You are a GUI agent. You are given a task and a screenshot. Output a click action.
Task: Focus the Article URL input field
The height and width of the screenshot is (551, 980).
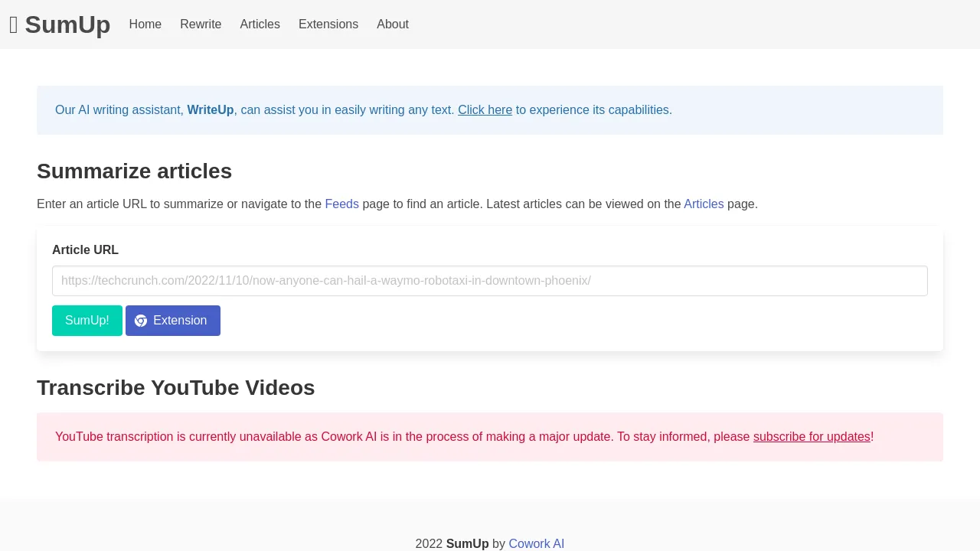[x=490, y=281]
